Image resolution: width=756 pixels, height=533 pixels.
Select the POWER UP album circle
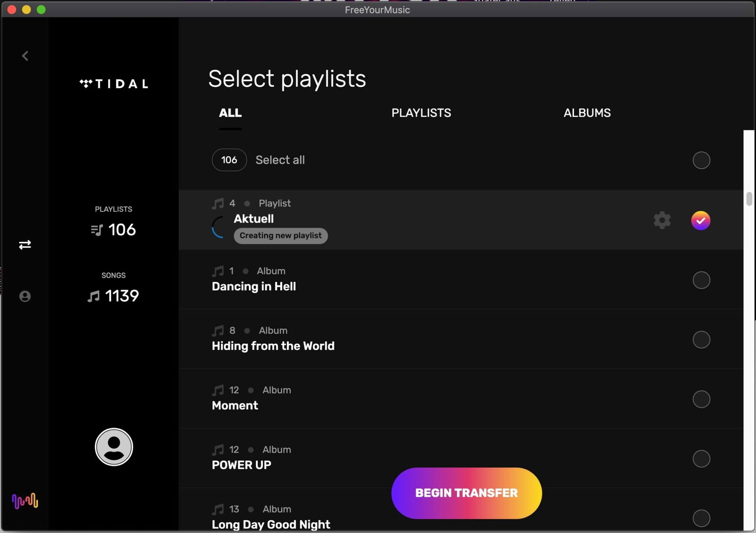click(701, 459)
